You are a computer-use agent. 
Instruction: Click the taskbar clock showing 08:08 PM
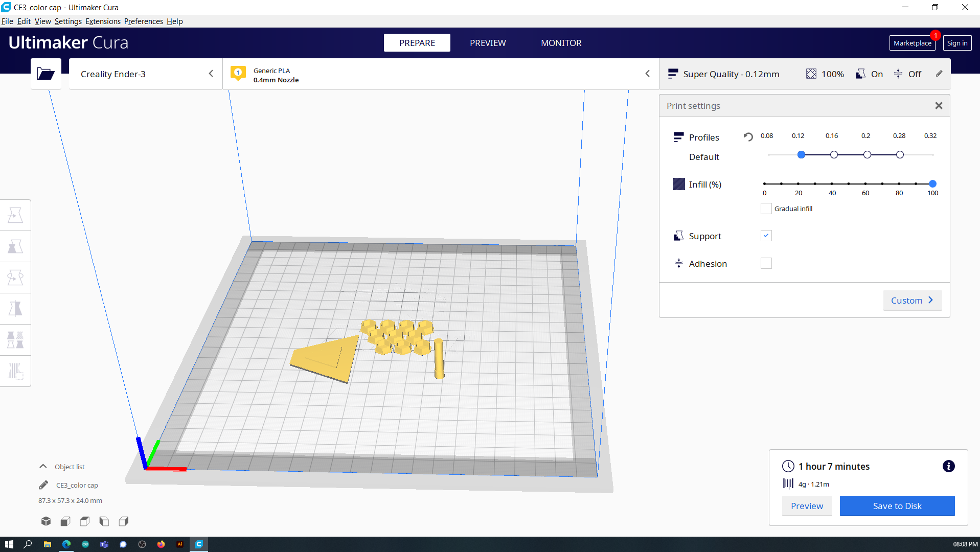point(965,544)
